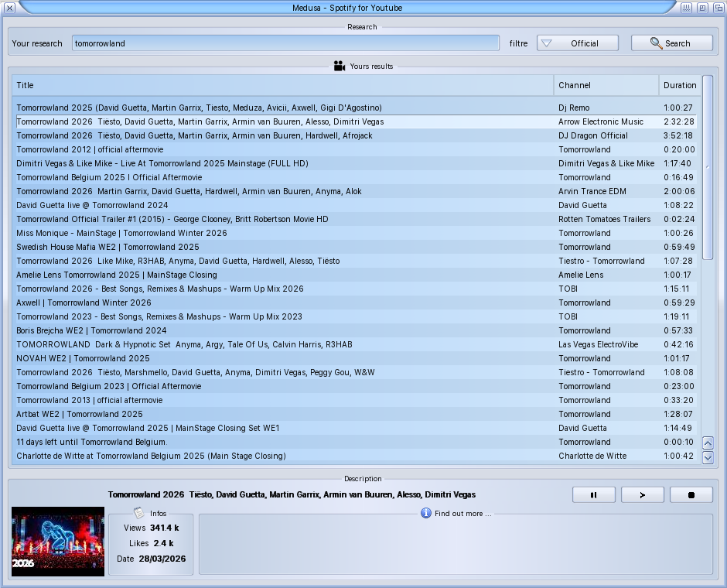Click the 'Rotten Tomatoes Trailers' channel cell
The height and width of the screenshot is (588, 727).
click(x=605, y=219)
